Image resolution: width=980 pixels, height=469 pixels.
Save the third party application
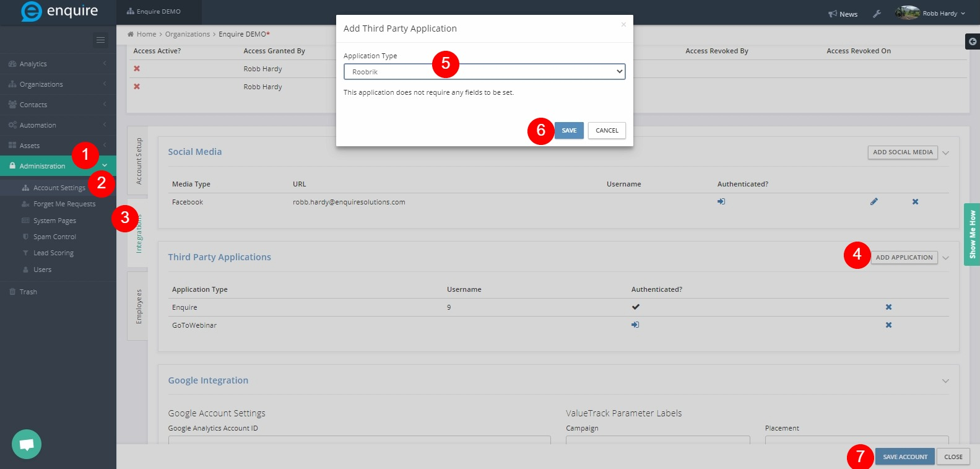(569, 130)
